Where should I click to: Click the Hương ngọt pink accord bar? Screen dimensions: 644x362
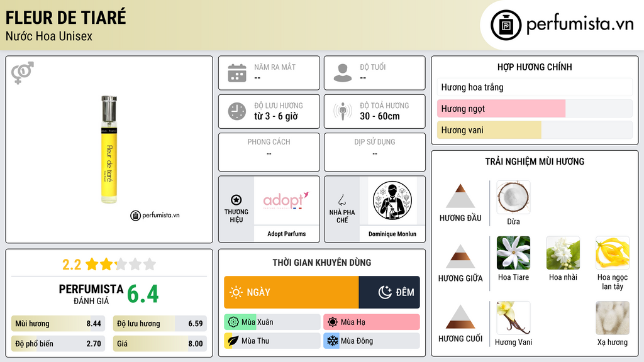point(535,109)
